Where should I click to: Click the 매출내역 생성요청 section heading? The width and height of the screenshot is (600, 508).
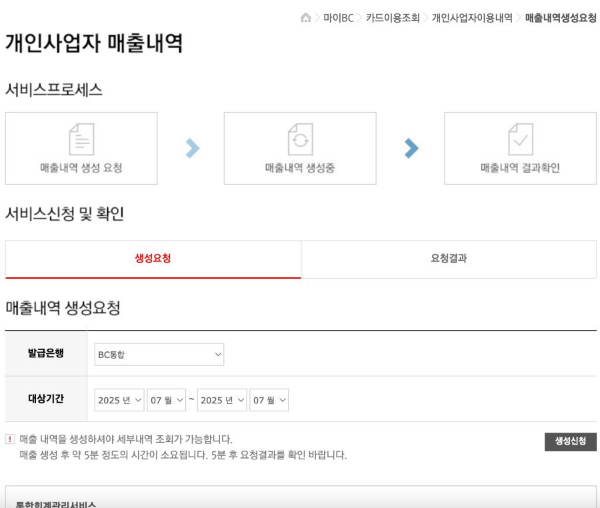63,308
